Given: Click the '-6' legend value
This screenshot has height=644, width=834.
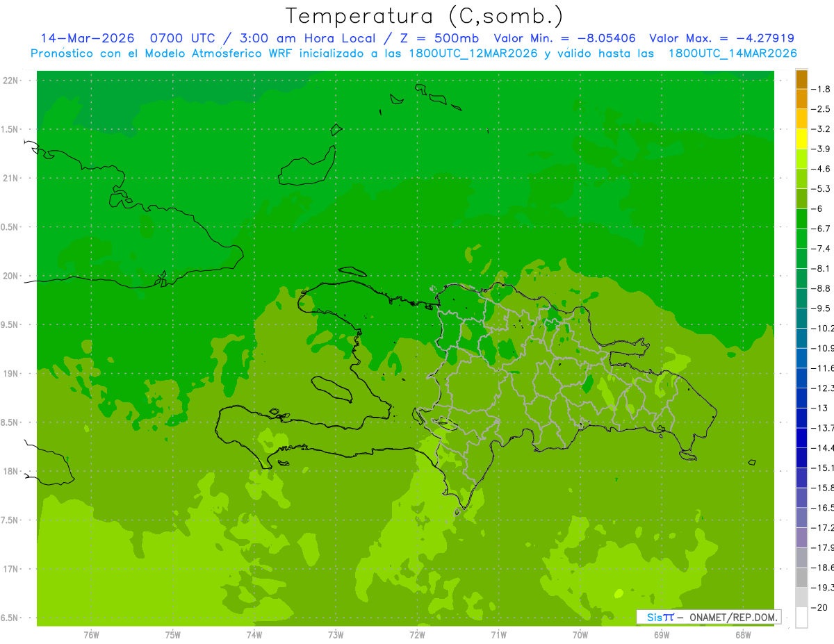Looking at the screenshot, I should pyautogui.click(x=817, y=208).
